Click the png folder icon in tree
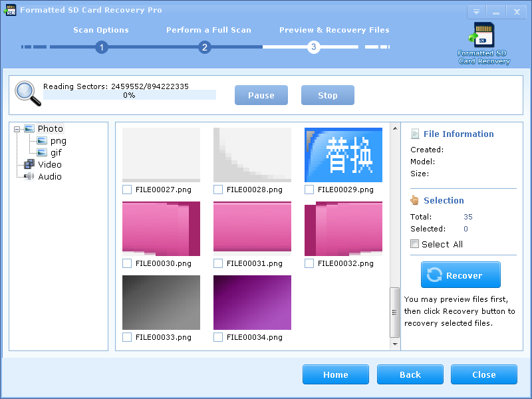The width and height of the screenshot is (532, 399). [42, 141]
